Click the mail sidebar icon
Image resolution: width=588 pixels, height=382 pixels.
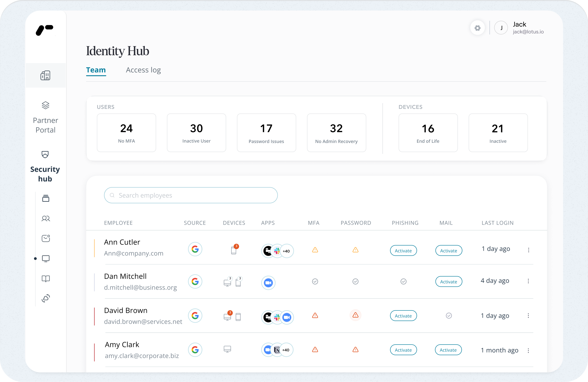click(x=46, y=238)
